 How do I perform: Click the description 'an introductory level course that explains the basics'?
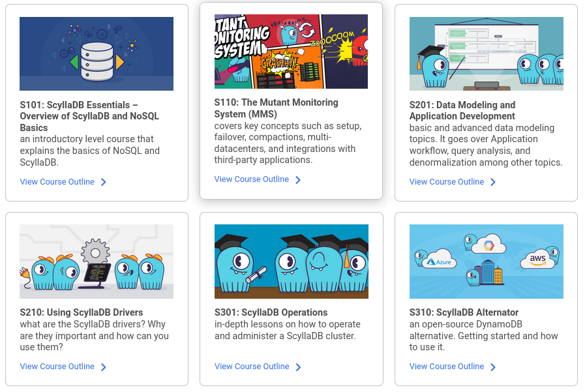pyautogui.click(x=89, y=151)
